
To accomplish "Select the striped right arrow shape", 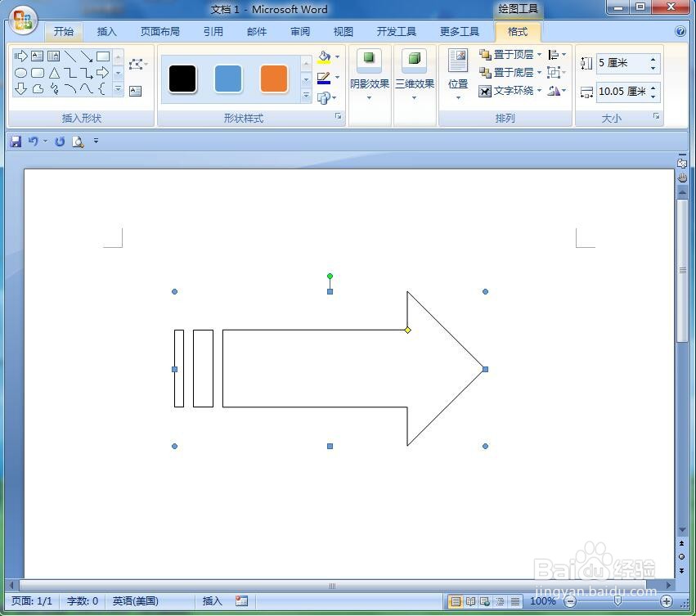I will point(21,56).
